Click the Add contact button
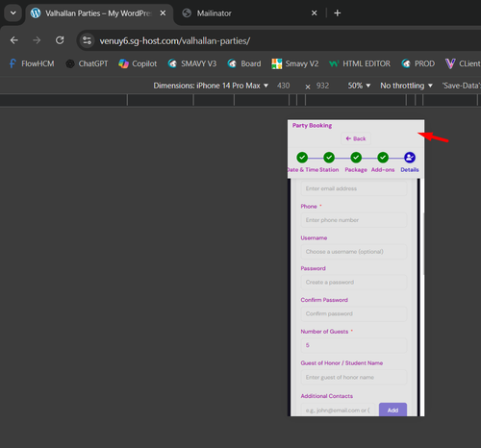481x448 pixels. click(392, 410)
